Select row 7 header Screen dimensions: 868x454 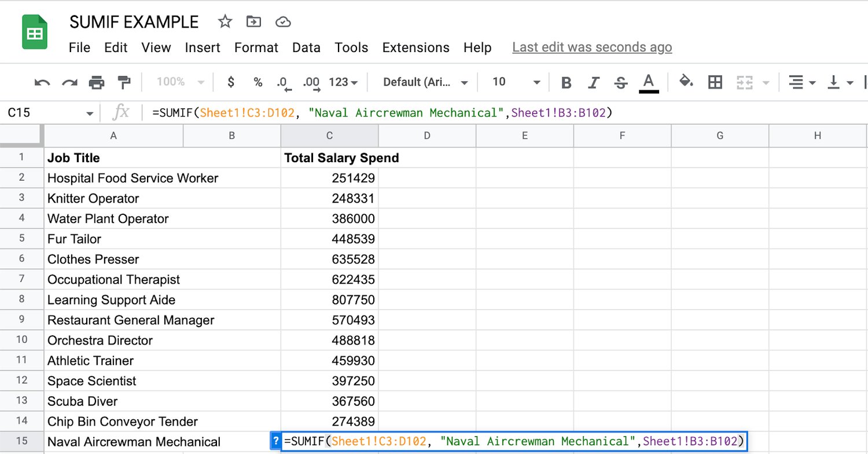coord(21,279)
